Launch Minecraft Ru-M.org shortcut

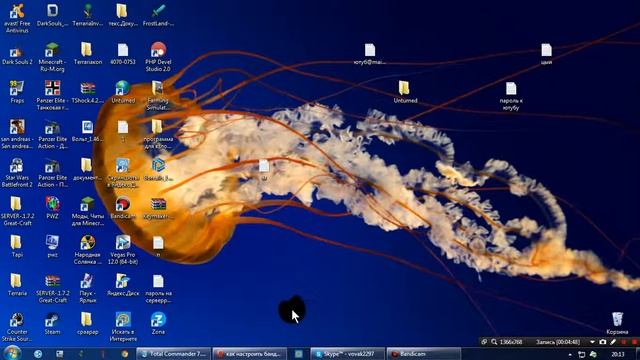click(x=52, y=57)
